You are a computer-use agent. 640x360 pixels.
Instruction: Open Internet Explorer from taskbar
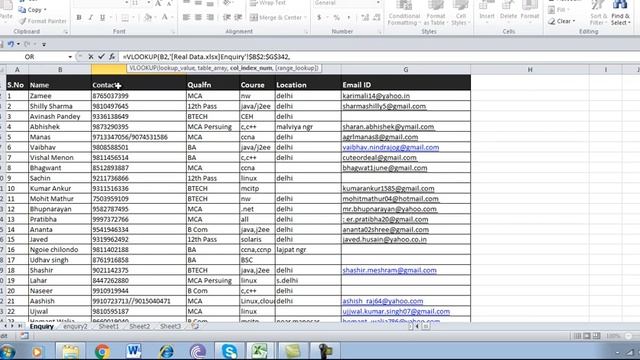pos(166,351)
